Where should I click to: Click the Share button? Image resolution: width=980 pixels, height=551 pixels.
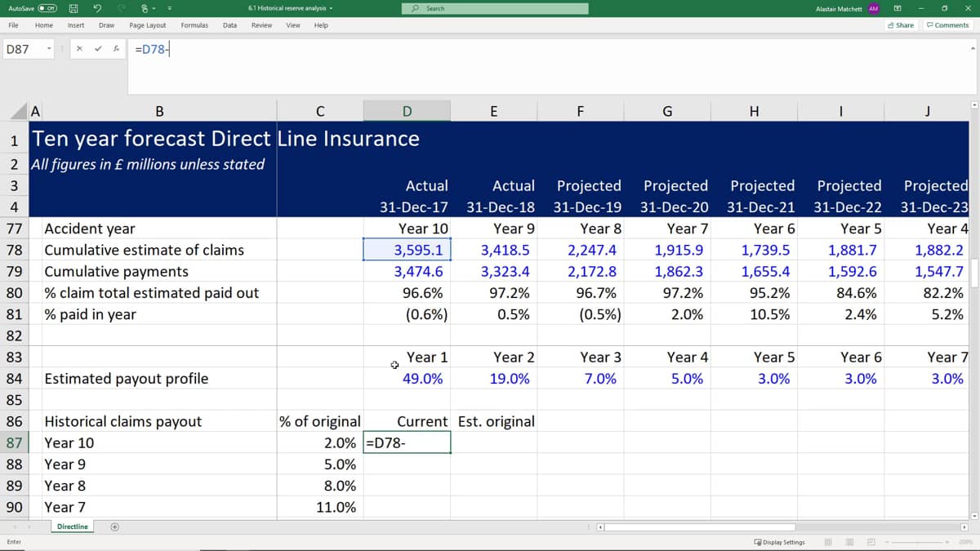901,25
